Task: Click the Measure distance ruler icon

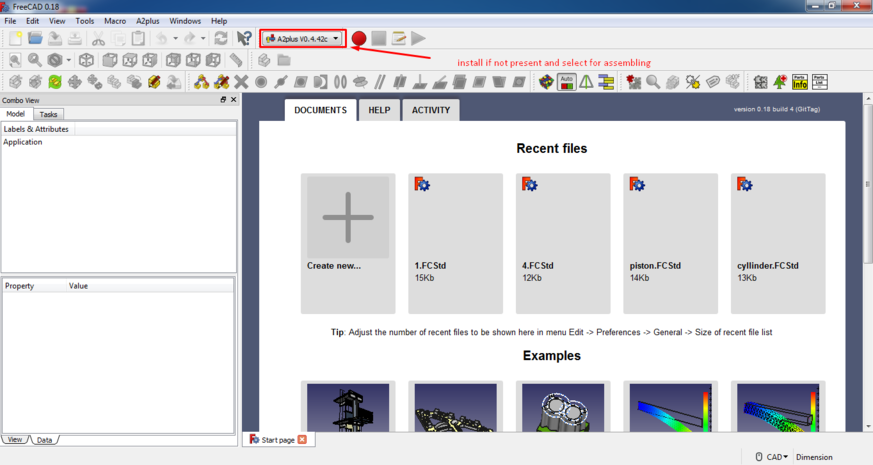Action: pyautogui.click(x=236, y=60)
